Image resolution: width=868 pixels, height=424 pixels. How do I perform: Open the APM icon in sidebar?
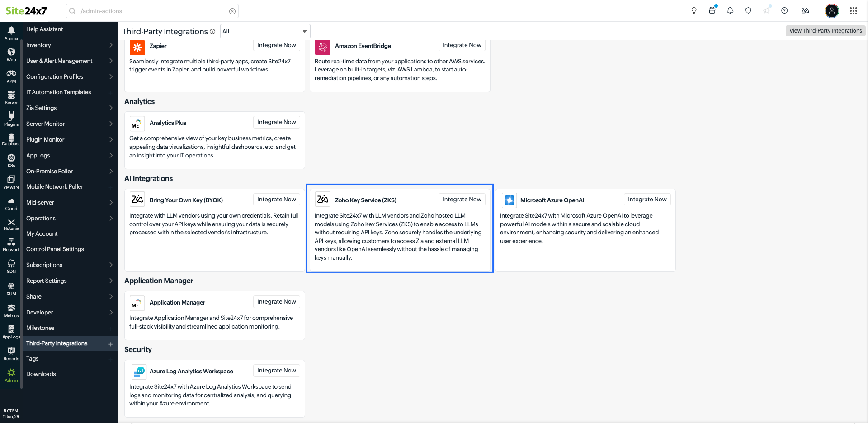point(11,76)
